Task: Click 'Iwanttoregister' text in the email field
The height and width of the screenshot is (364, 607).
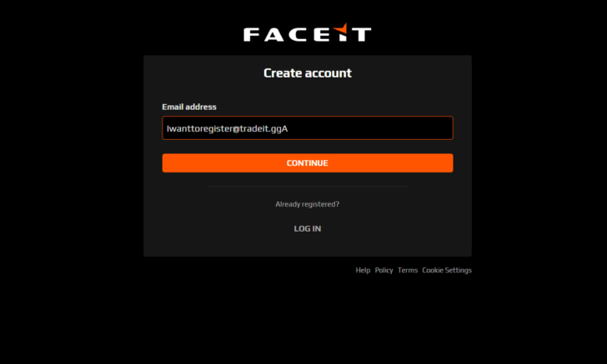Action: (x=199, y=129)
